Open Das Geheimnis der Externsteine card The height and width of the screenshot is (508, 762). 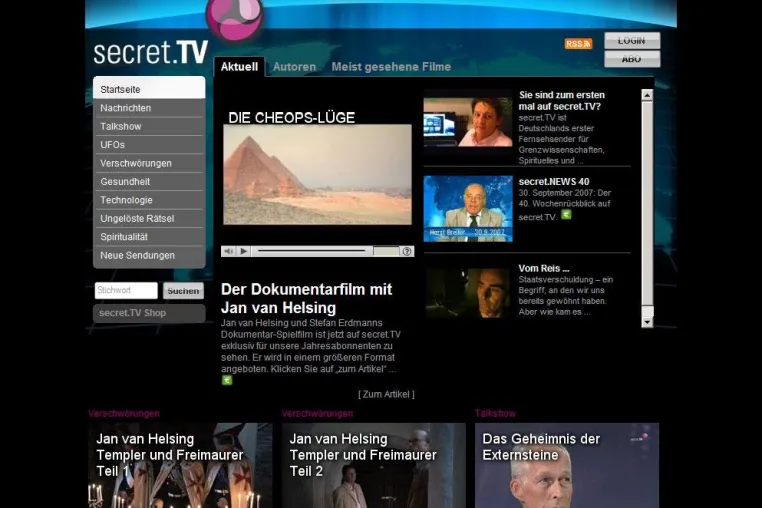(567, 465)
